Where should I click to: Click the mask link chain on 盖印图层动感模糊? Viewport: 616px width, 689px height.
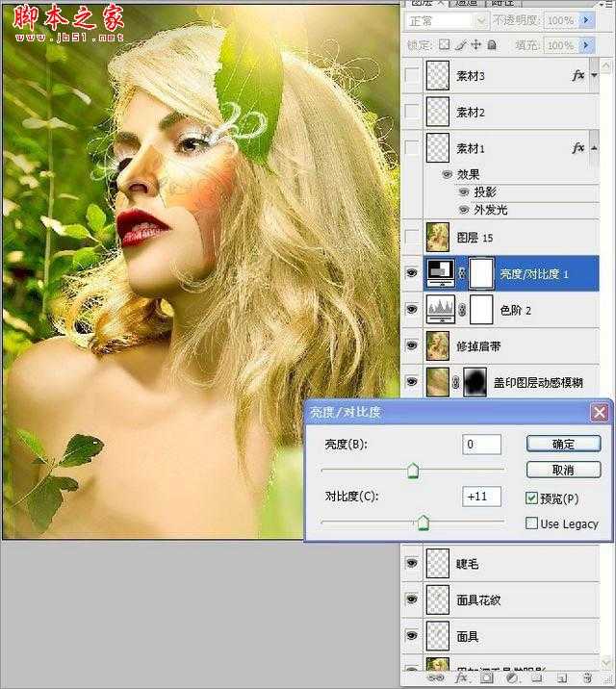tap(455, 382)
